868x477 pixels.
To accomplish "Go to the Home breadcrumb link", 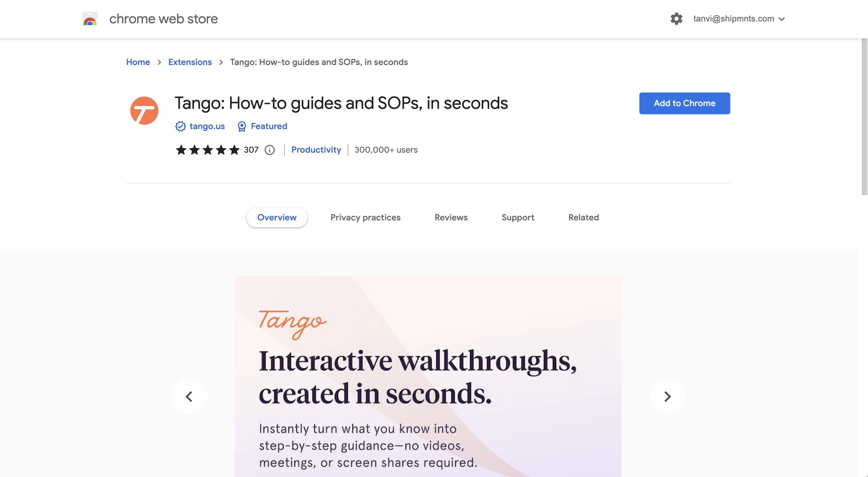I will pos(138,62).
